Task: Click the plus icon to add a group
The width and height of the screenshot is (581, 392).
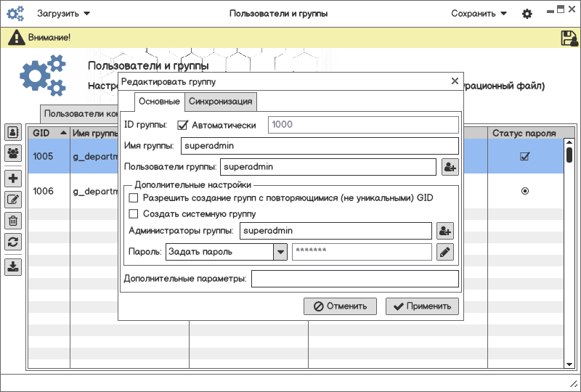Action: [x=13, y=179]
